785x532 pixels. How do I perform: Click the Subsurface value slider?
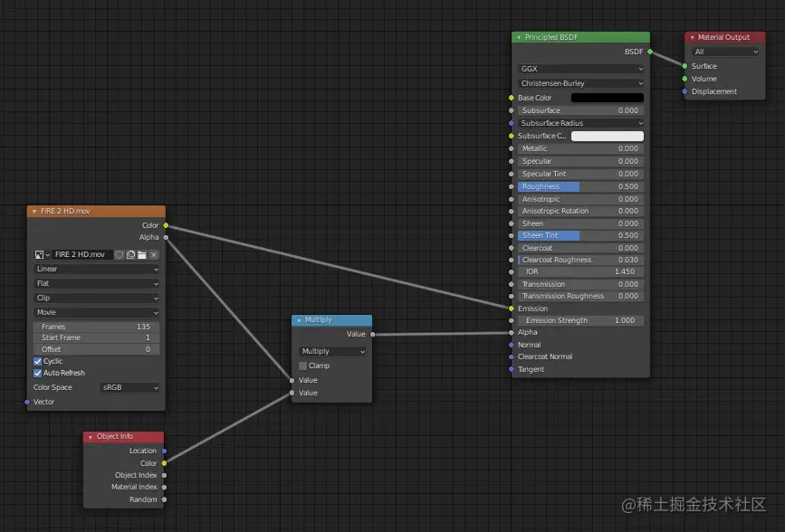(580, 110)
